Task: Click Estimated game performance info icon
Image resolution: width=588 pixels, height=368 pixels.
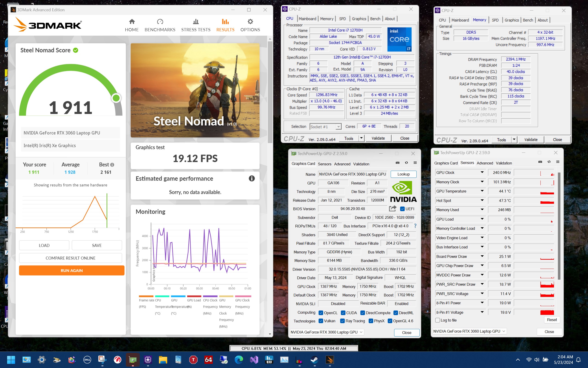Action: [252, 178]
